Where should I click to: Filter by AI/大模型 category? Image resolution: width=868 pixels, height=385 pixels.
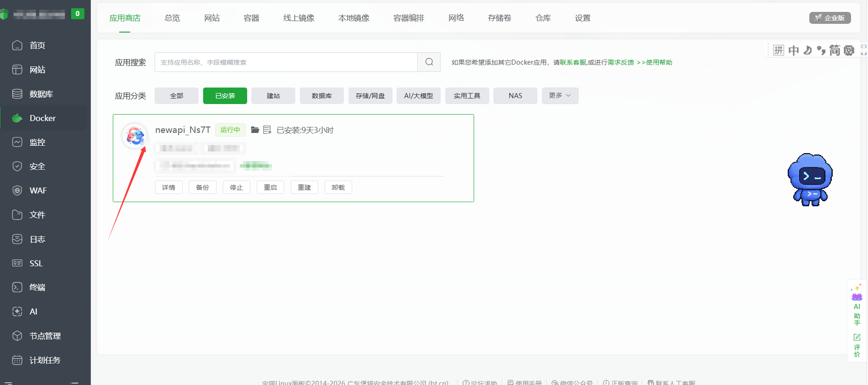coord(419,95)
